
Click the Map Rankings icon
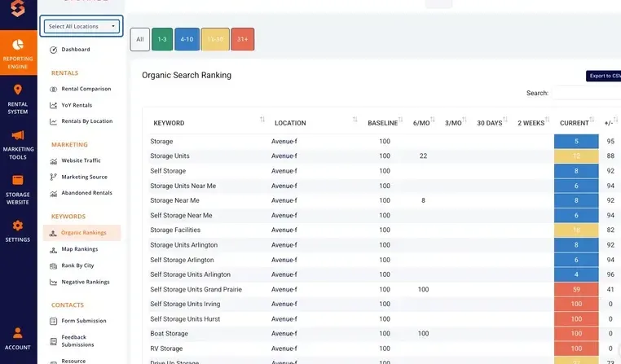[x=54, y=250]
